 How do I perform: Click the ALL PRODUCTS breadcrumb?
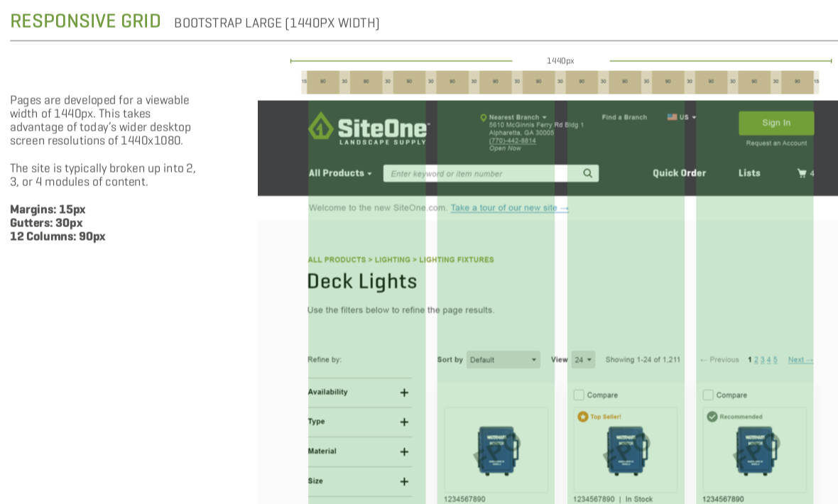337,260
